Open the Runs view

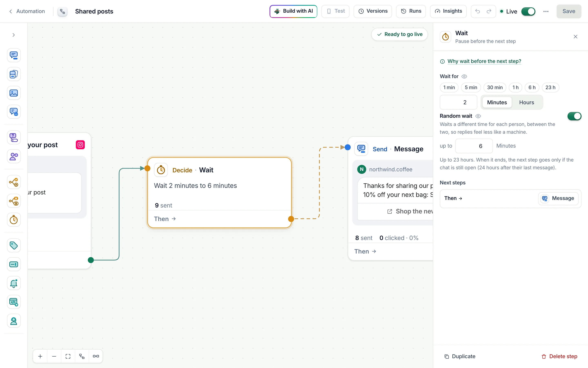pyautogui.click(x=411, y=11)
